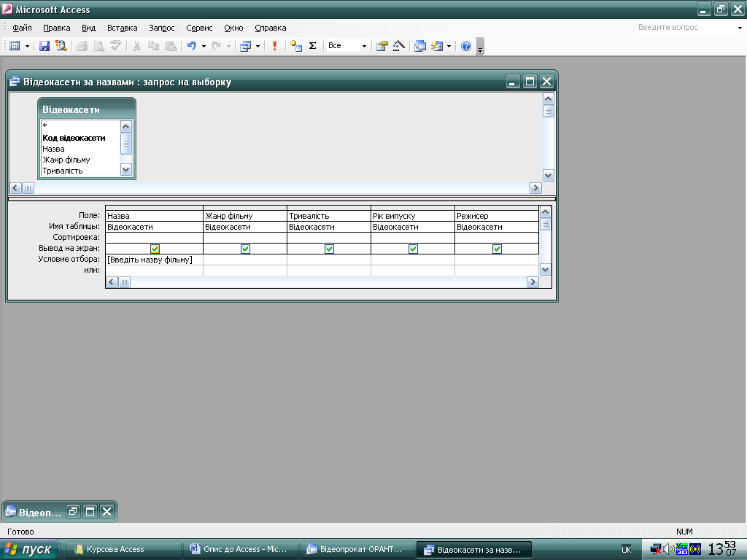Image resolution: width=747 pixels, height=560 pixels.
Task: Open Microsoft Access Help icon
Action: pos(466,46)
